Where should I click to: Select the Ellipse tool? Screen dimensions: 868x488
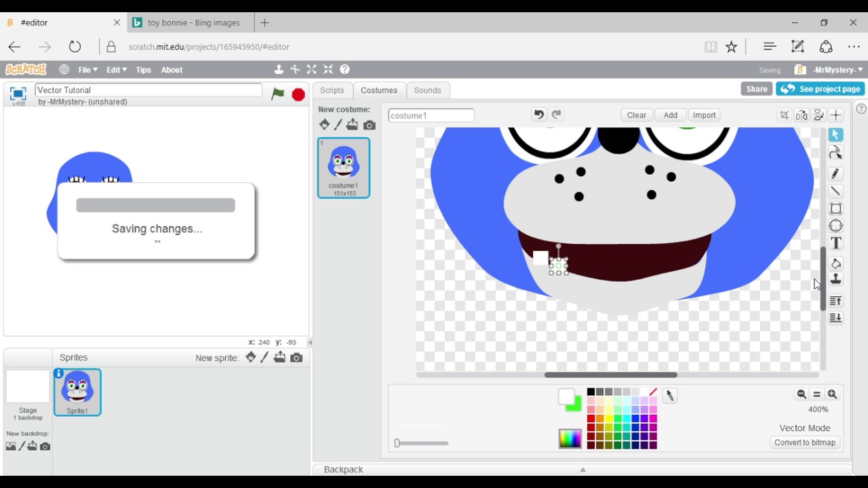click(x=836, y=226)
